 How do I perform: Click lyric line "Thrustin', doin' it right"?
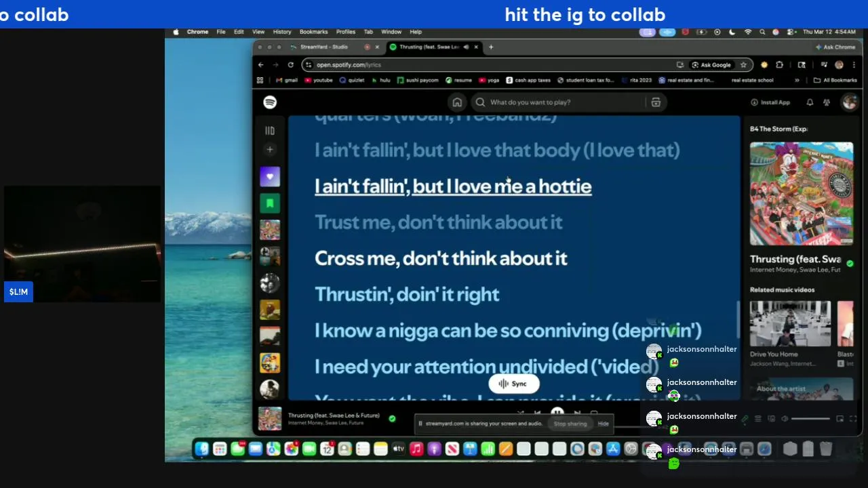tap(407, 294)
